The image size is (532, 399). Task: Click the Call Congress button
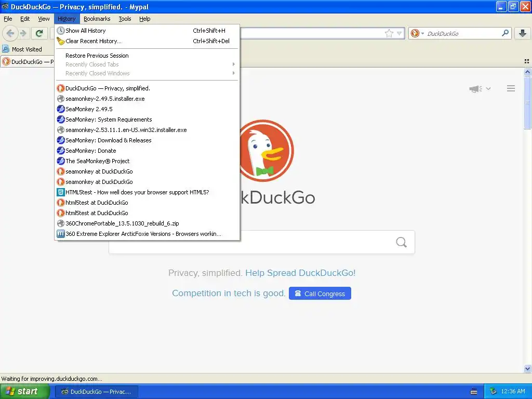click(320, 294)
